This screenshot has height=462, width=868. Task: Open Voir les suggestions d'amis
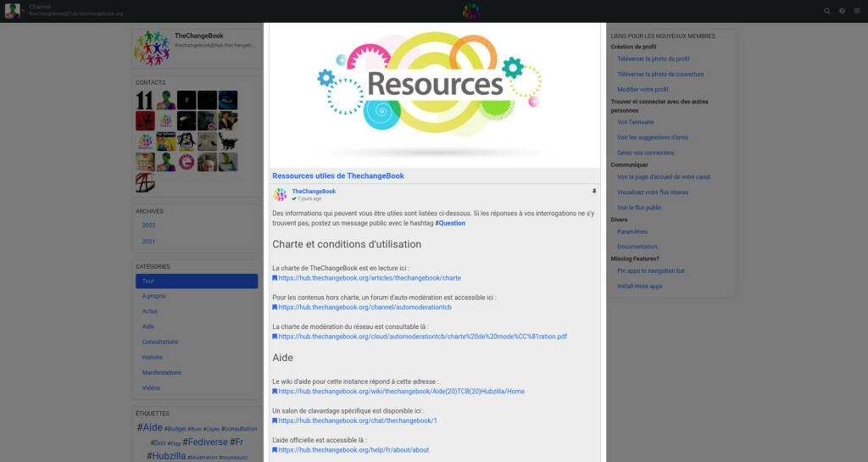653,138
